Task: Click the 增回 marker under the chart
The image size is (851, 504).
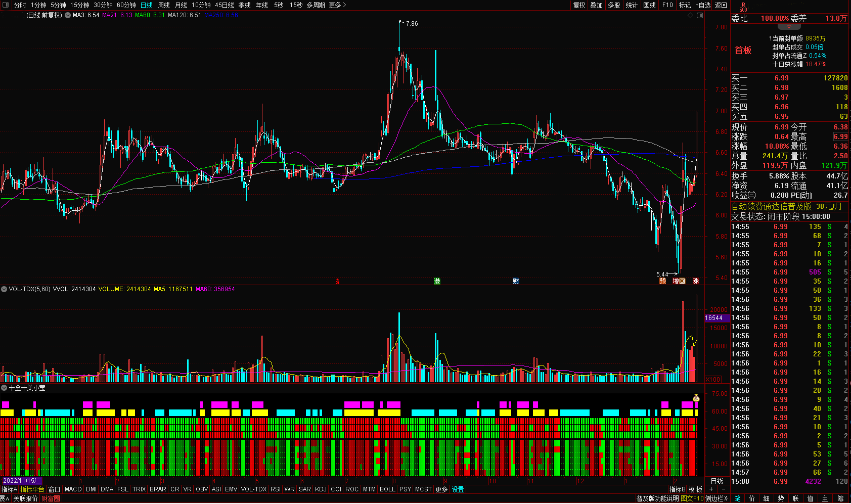Action: [679, 281]
